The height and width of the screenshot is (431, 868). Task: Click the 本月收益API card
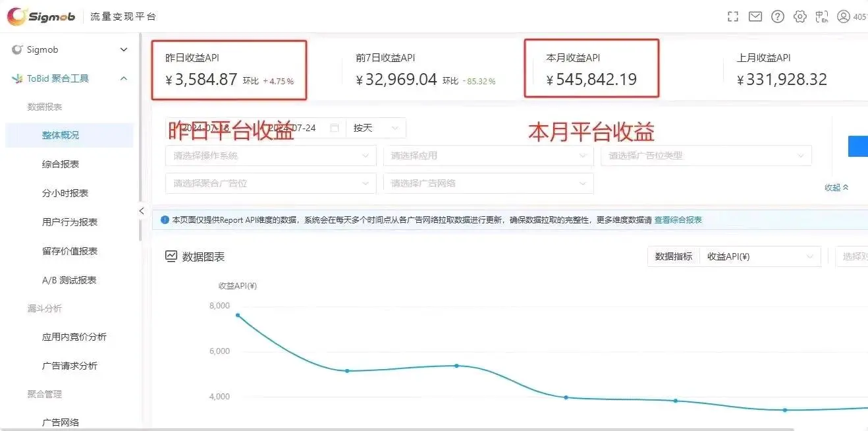(x=591, y=69)
